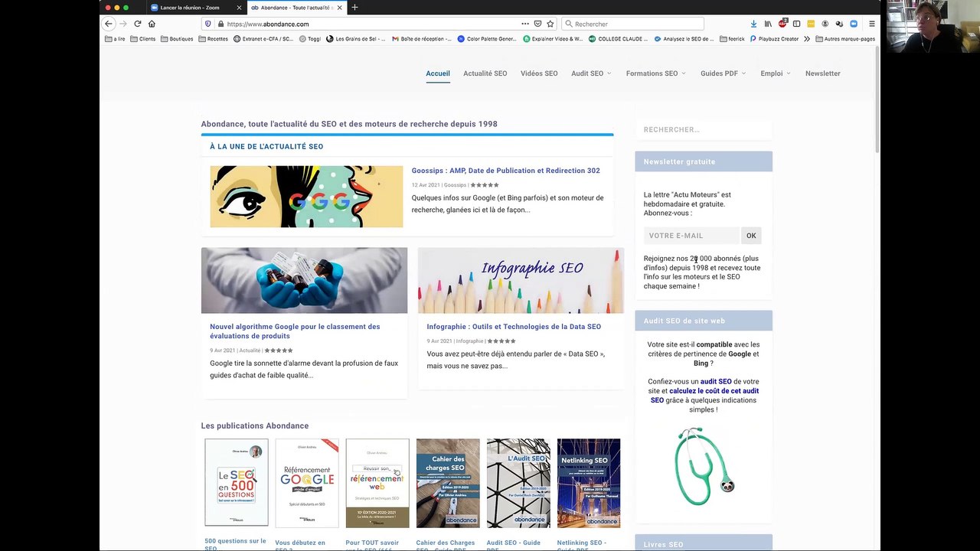Open the Toggl bookmark

(310, 38)
